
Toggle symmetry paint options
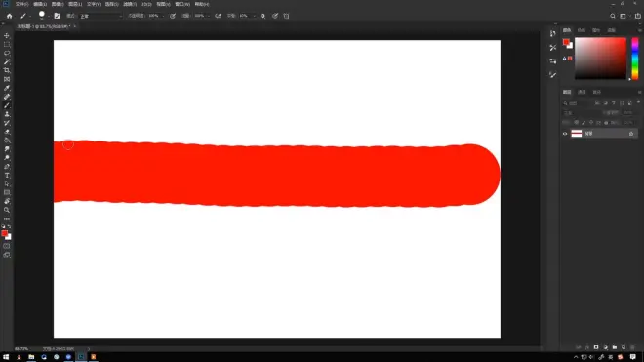pos(286,16)
